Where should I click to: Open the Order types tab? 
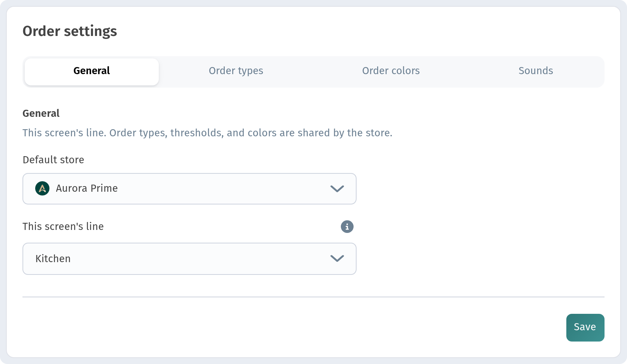tap(236, 72)
